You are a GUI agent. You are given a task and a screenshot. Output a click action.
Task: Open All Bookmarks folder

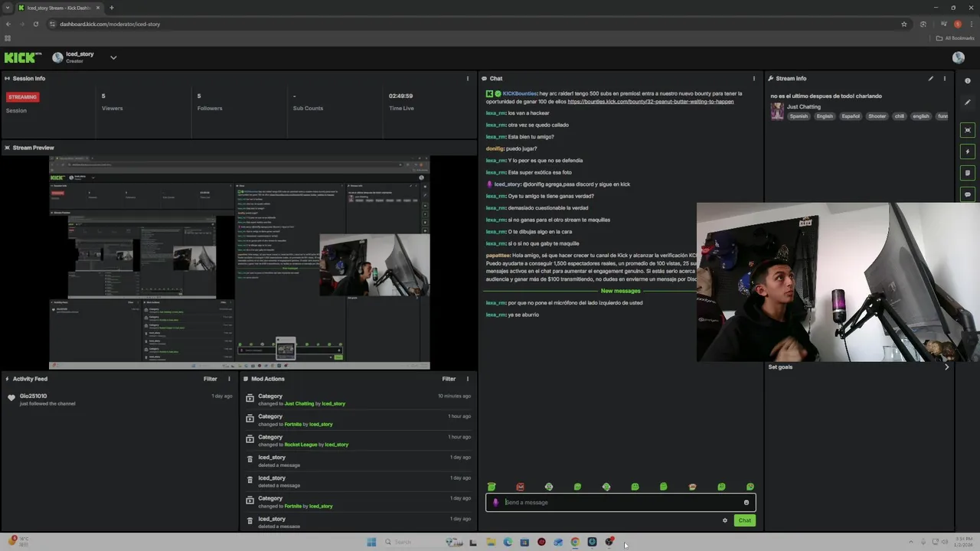point(955,38)
